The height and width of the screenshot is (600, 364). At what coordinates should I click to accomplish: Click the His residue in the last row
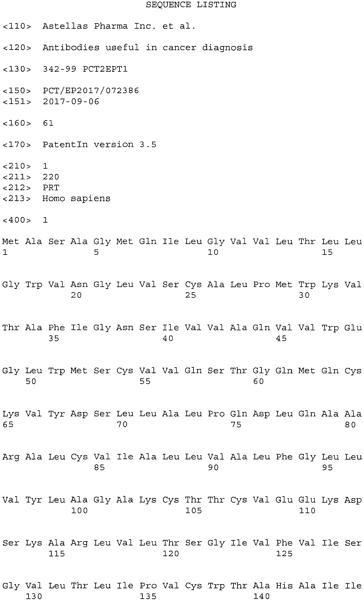[x=284, y=585]
